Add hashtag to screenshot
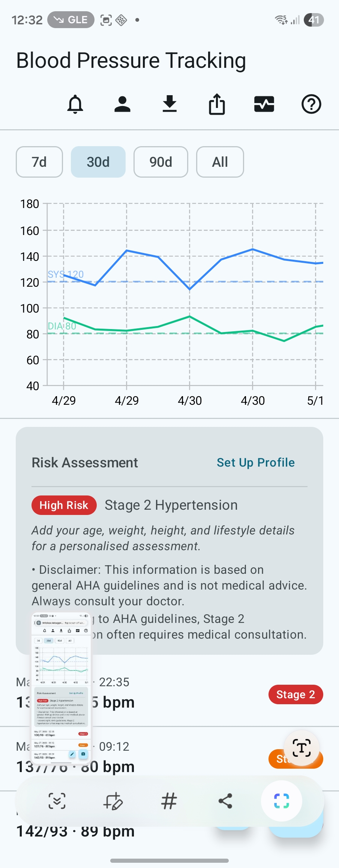This screenshot has width=339, height=868. [169, 801]
